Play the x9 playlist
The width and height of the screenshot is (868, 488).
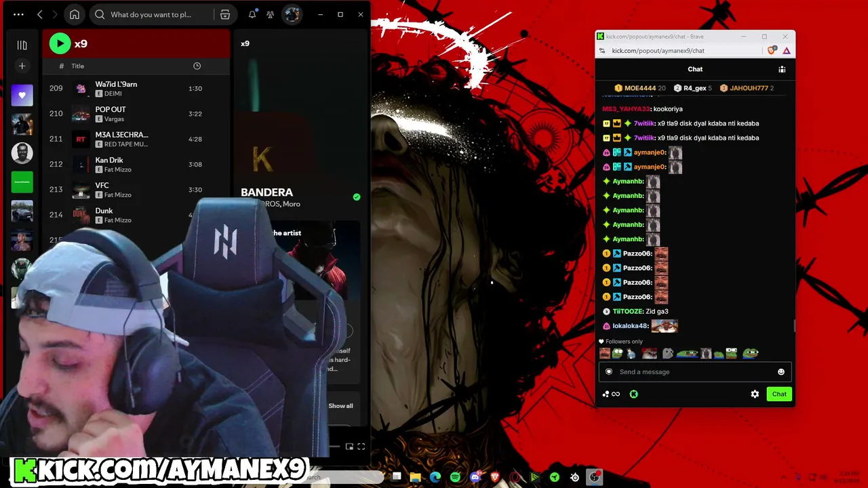(x=60, y=43)
